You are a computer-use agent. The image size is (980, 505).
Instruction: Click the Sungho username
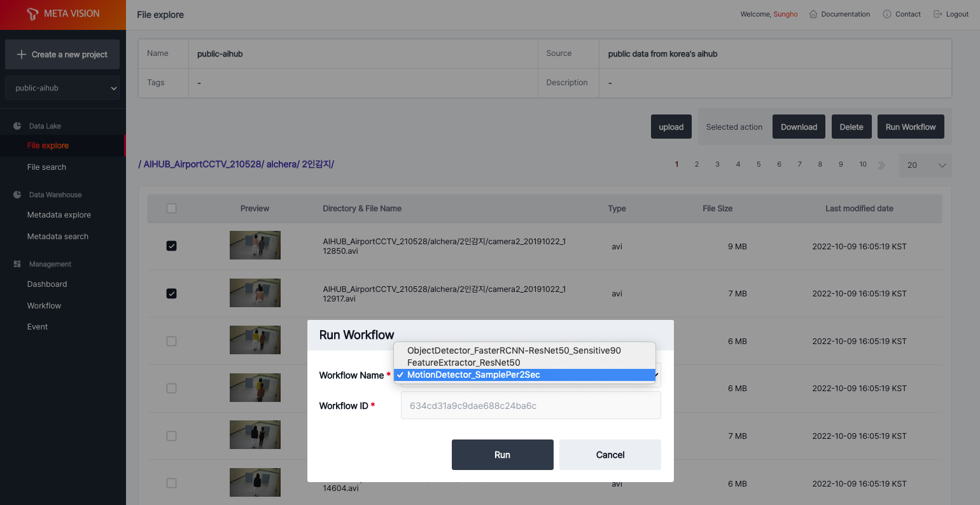785,14
